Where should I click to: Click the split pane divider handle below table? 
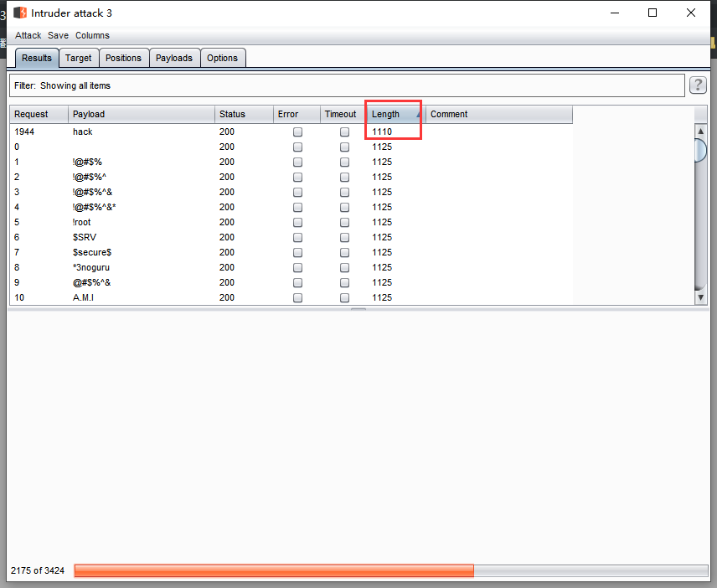[x=358, y=309]
